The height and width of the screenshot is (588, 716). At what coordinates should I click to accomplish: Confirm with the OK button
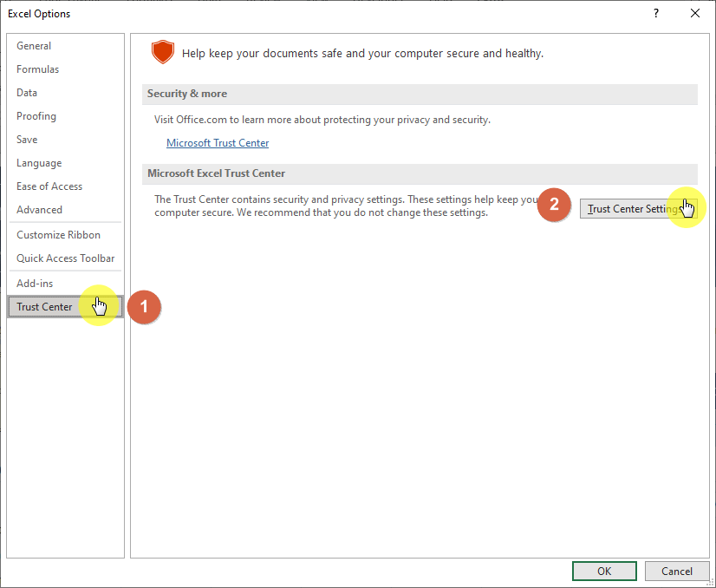point(604,572)
